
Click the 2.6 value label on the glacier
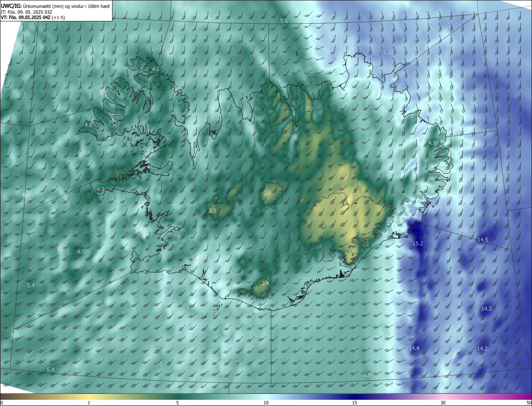pos(267,193)
